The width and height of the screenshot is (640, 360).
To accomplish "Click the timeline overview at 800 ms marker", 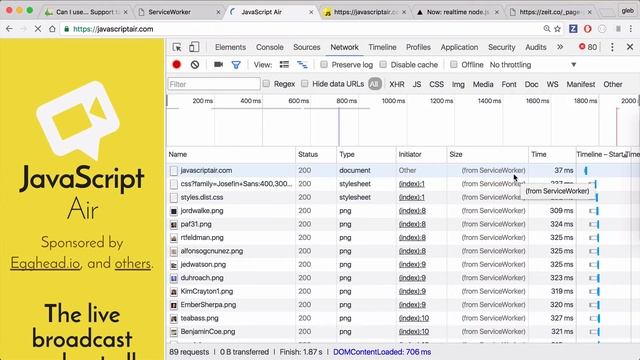I will point(347,101).
